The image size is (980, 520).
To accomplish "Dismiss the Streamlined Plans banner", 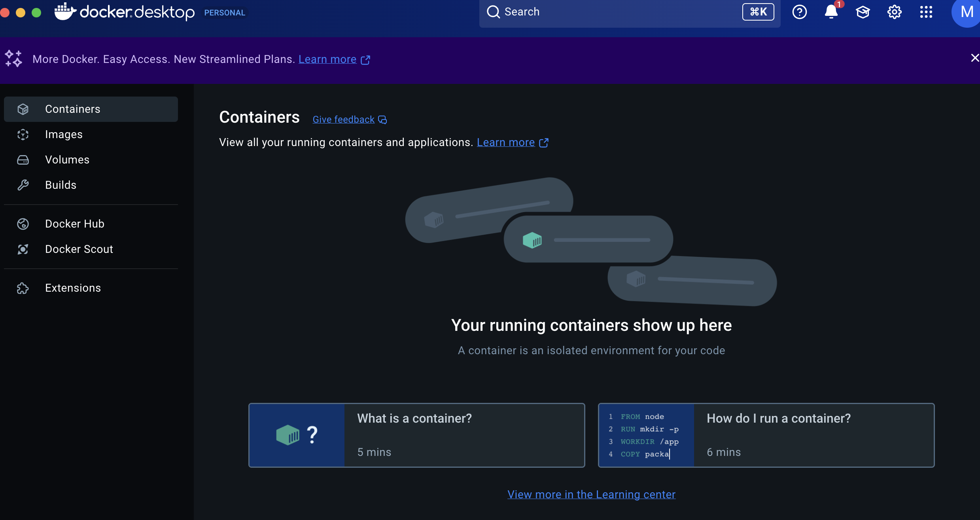I will 975,58.
